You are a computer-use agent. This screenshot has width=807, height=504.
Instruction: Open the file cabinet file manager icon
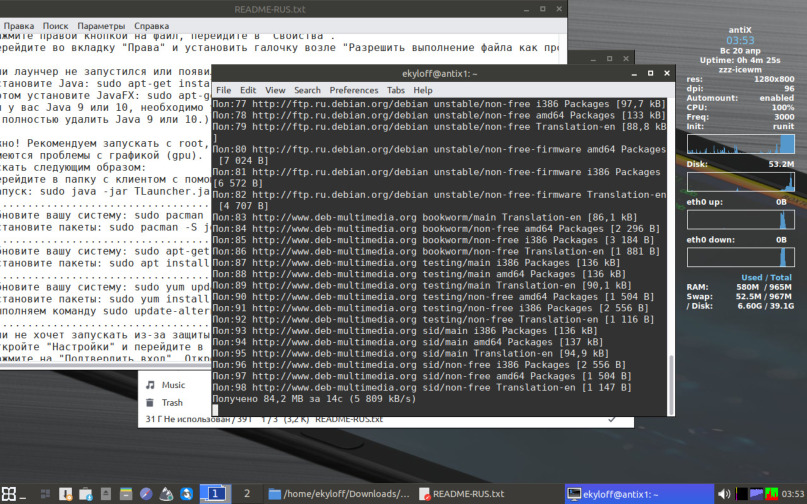click(x=126, y=494)
